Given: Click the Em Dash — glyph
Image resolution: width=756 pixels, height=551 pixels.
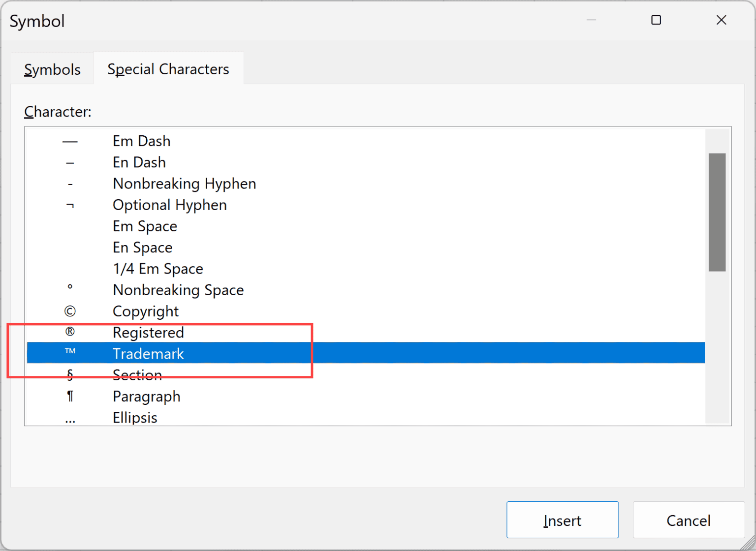Looking at the screenshot, I should [x=70, y=141].
